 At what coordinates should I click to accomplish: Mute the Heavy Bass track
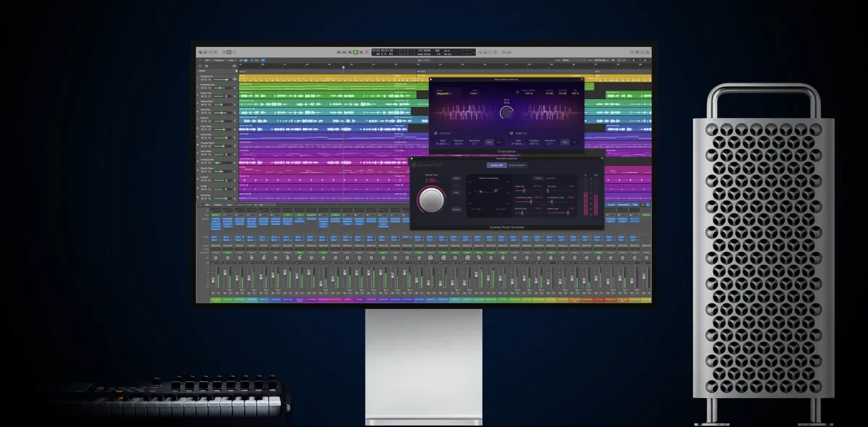[x=202, y=130]
